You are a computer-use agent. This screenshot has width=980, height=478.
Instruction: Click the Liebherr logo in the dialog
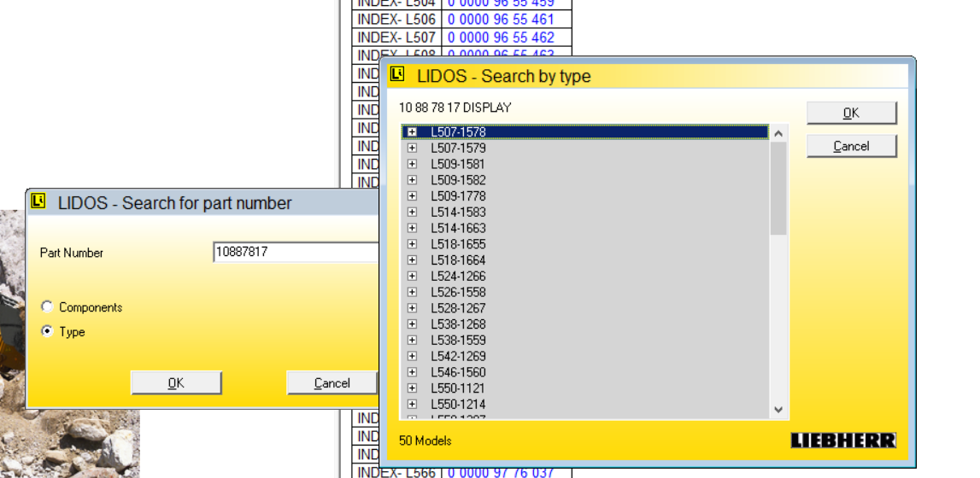pos(842,440)
